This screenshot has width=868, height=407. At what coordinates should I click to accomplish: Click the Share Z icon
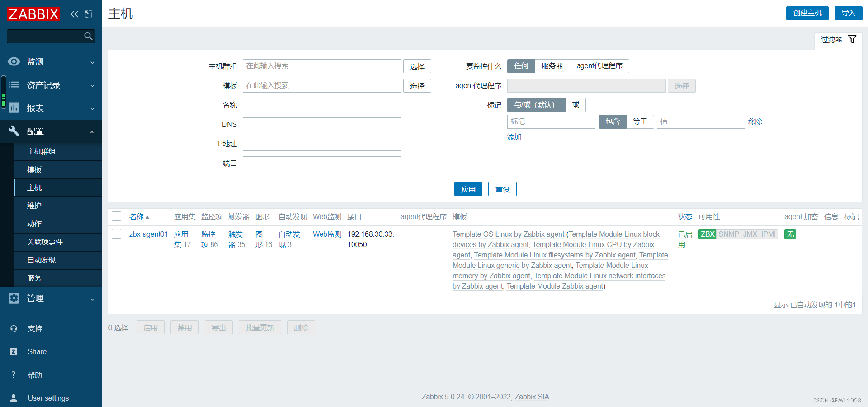click(x=14, y=351)
